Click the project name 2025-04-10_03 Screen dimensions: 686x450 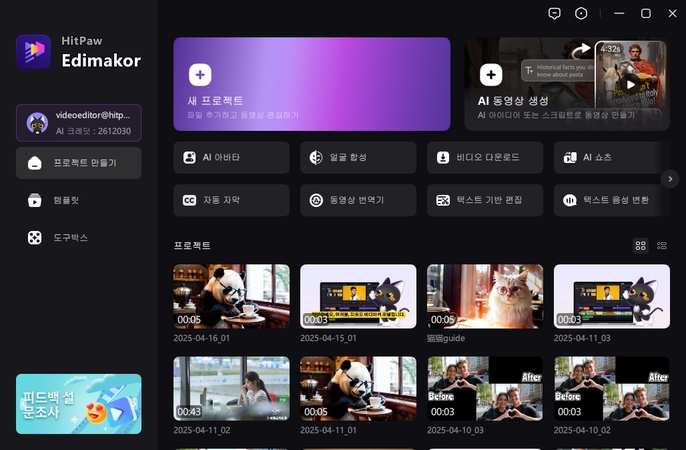tap(455, 430)
